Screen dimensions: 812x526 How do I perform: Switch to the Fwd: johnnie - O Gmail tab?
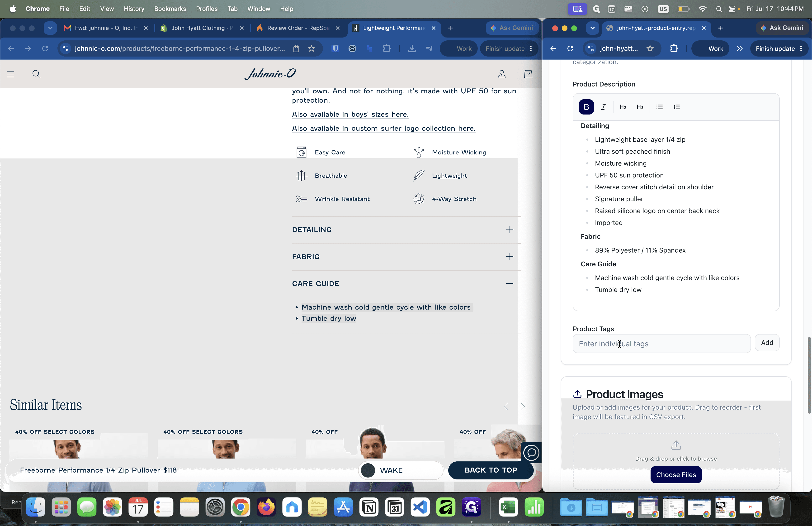(106, 28)
